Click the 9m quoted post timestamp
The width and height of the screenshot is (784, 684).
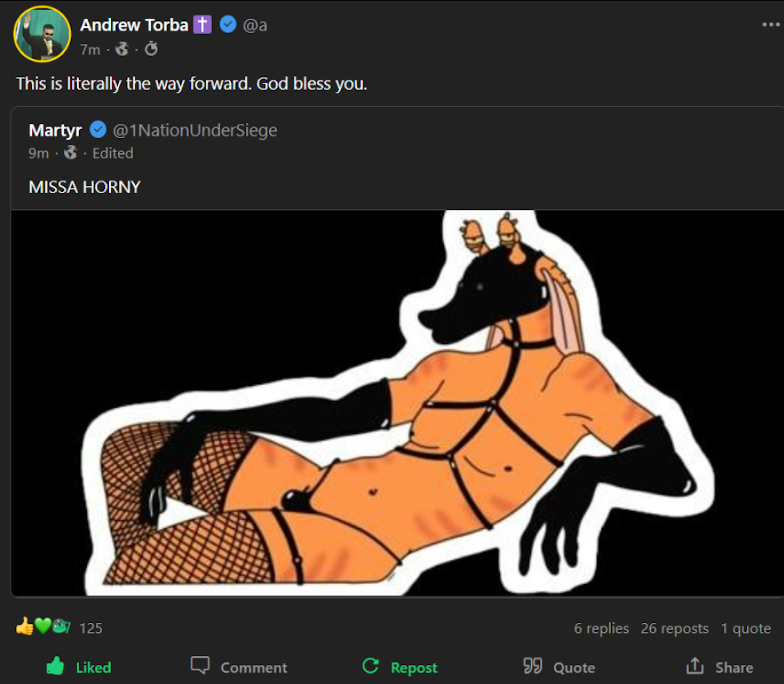(38, 153)
